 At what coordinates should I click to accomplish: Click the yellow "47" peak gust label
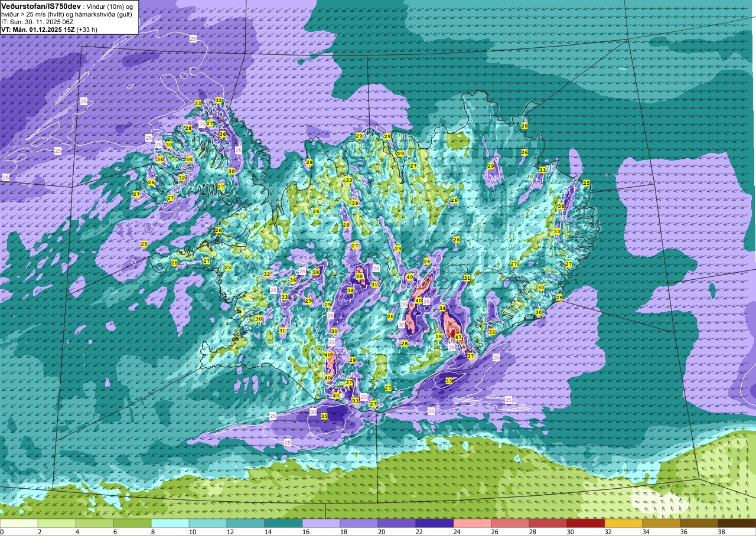point(458,337)
